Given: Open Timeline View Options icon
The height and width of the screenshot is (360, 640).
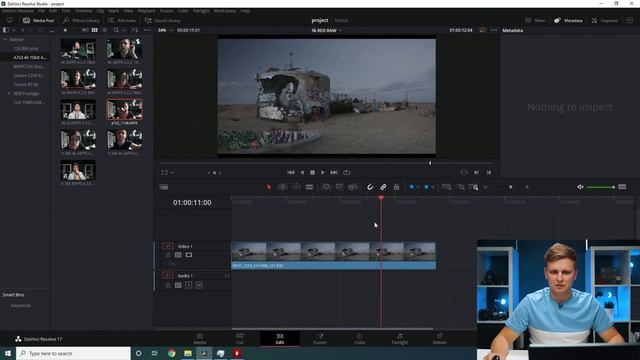Looking at the screenshot, I should [x=164, y=187].
